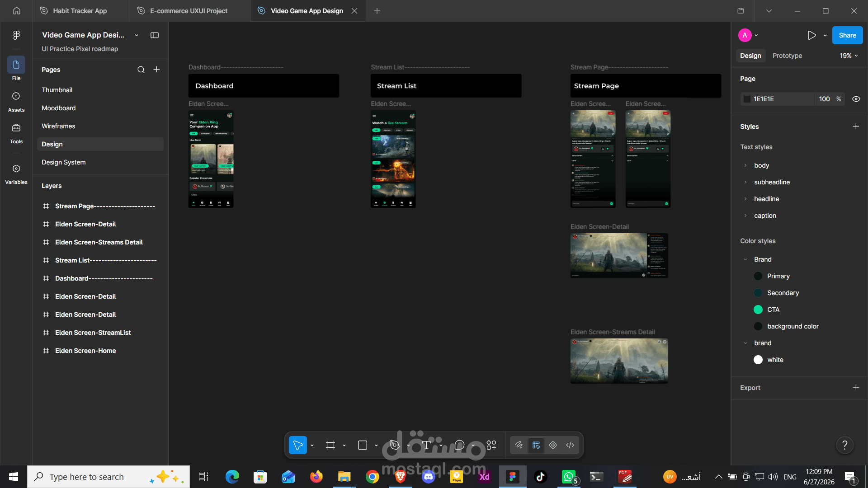The width and height of the screenshot is (868, 488).
Task: Collapse the Brand color styles group
Action: tap(745, 259)
